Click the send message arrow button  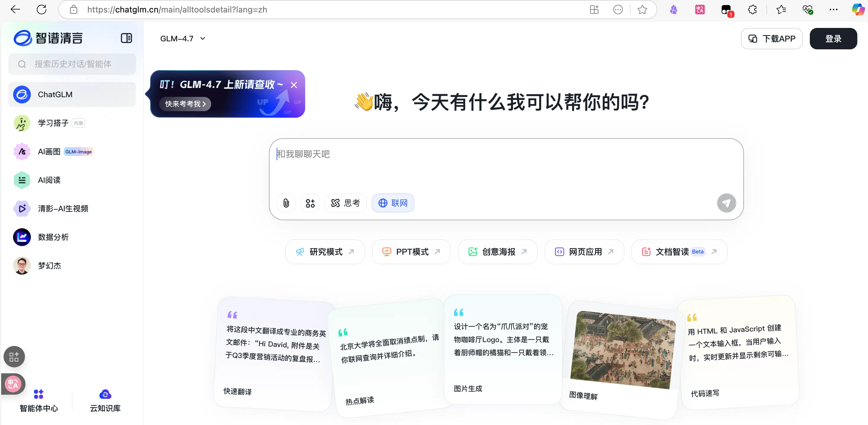click(726, 203)
